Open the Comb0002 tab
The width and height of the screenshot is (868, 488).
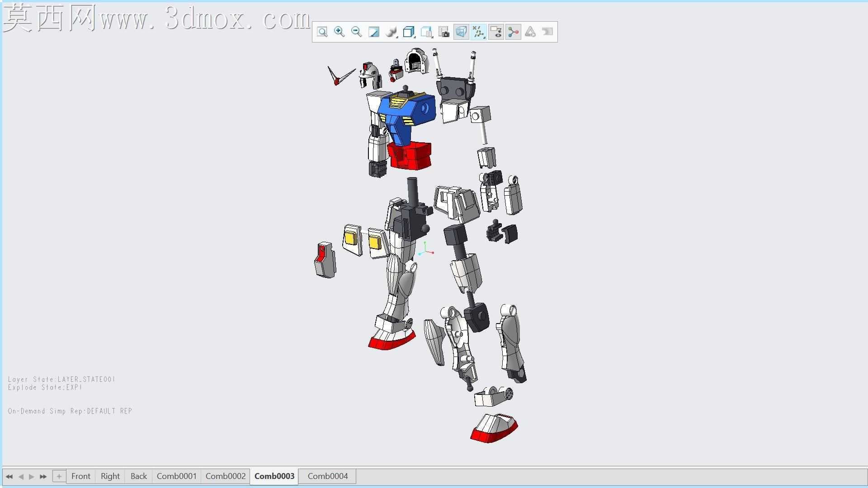point(226,476)
